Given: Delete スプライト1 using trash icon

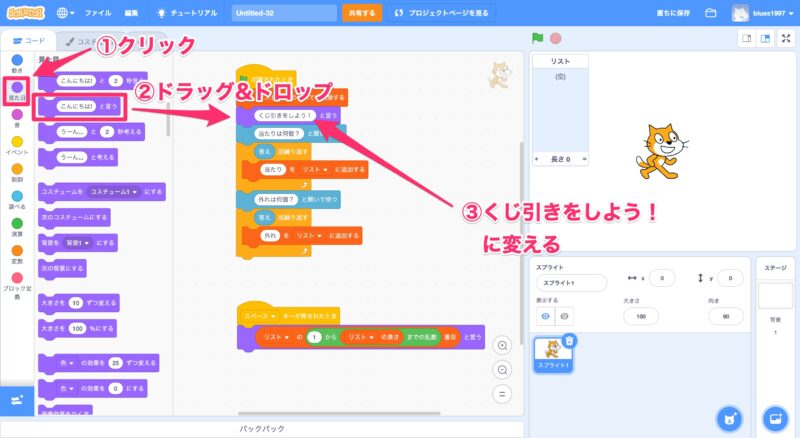Looking at the screenshot, I should point(569,341).
